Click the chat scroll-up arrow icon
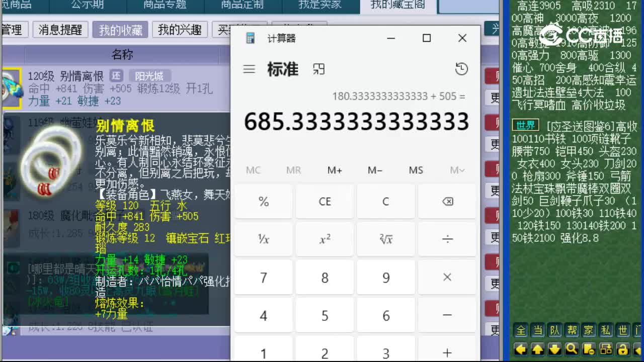The image size is (644, 362). tap(538, 348)
